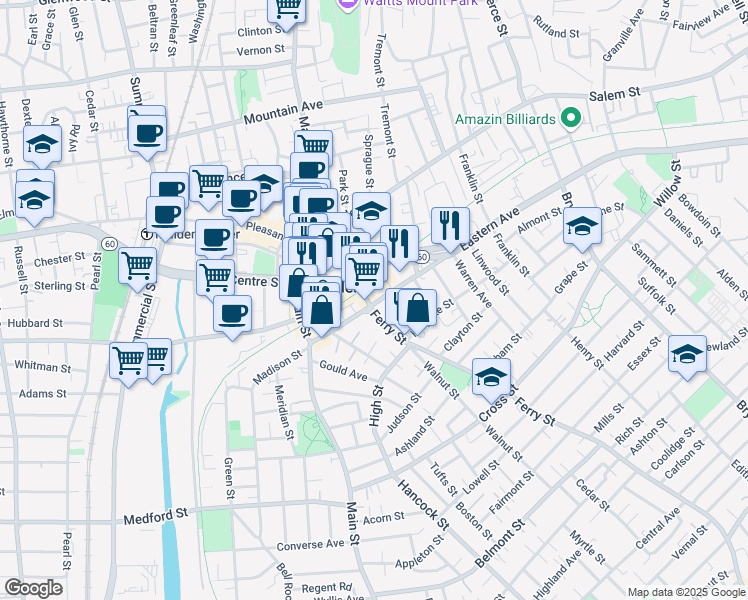Screen dimensions: 748x600
Task: Select the Suffolk St label
Action: click(x=657, y=296)
